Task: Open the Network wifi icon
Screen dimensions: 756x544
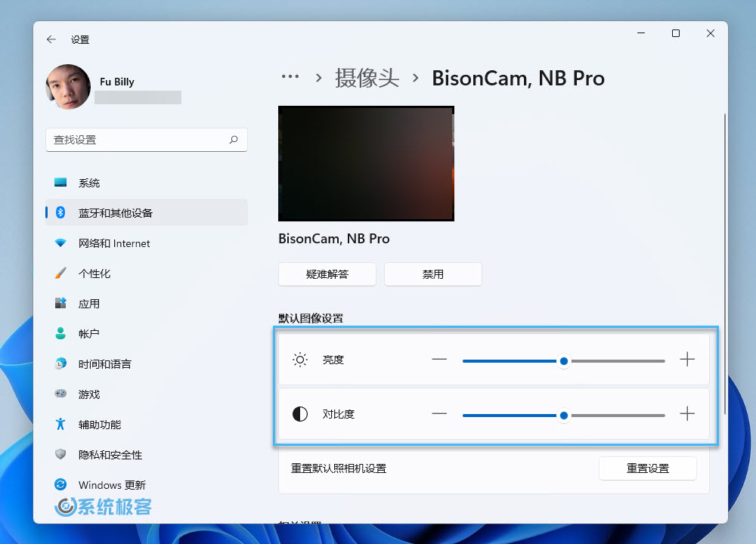Action: [60, 243]
